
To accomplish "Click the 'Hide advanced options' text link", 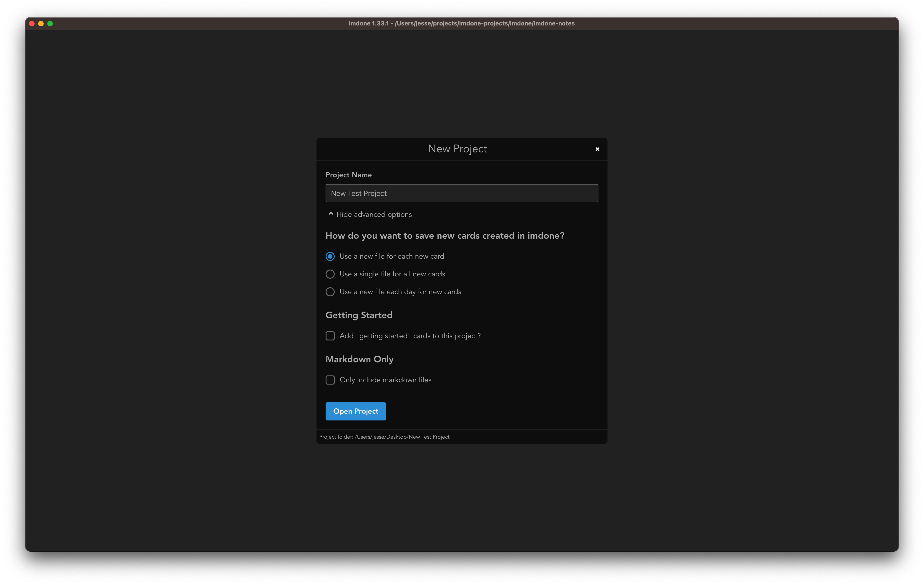I will coord(374,215).
